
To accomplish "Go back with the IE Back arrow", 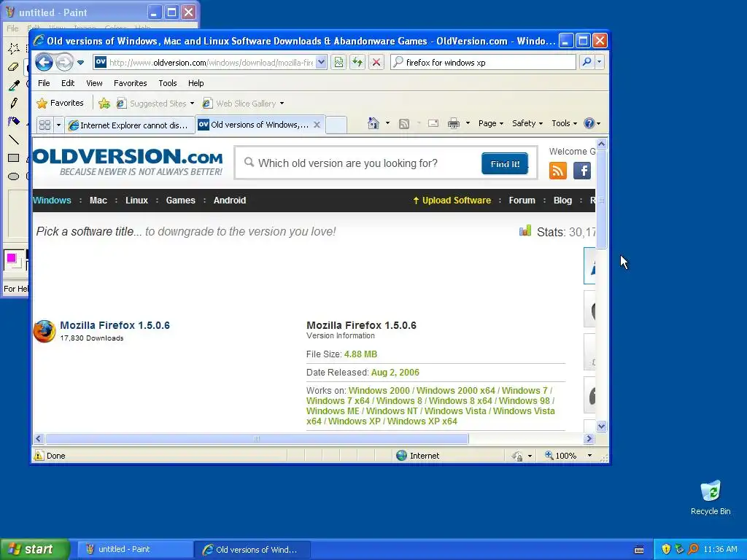I will click(x=44, y=63).
